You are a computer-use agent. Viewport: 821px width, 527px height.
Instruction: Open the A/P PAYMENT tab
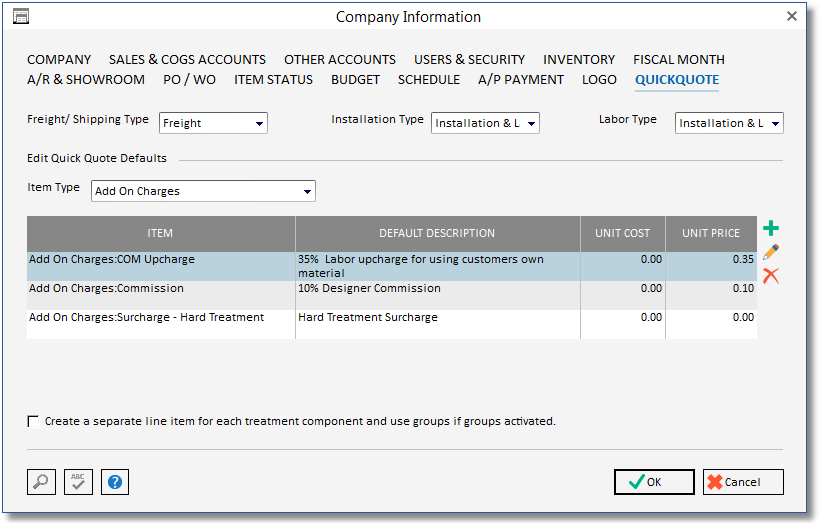[521, 80]
